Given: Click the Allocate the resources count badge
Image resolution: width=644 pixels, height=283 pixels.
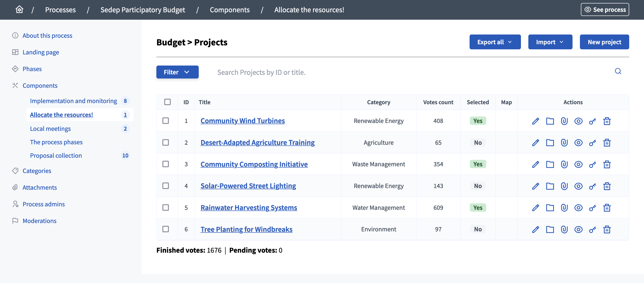Looking at the screenshot, I should (x=125, y=115).
